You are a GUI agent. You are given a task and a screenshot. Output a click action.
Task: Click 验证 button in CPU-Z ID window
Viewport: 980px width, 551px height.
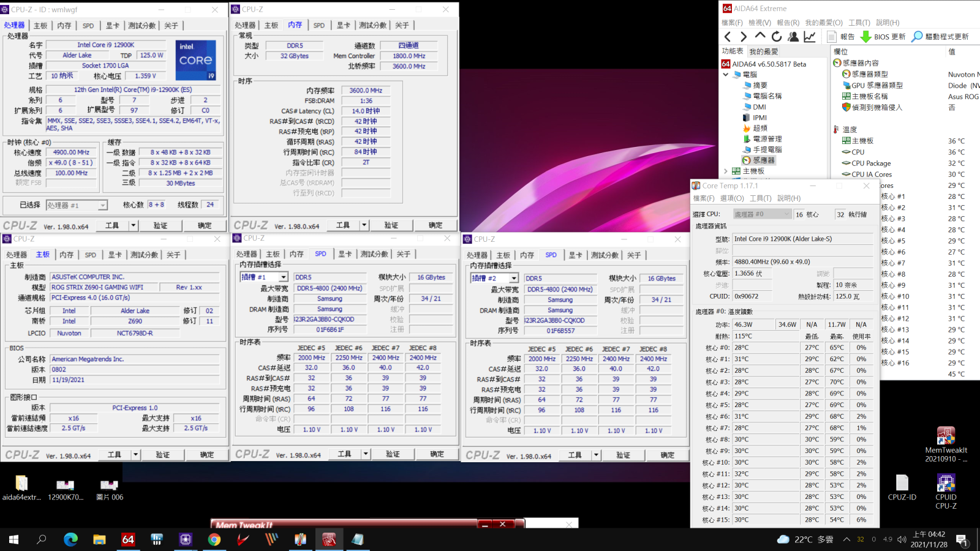(160, 225)
